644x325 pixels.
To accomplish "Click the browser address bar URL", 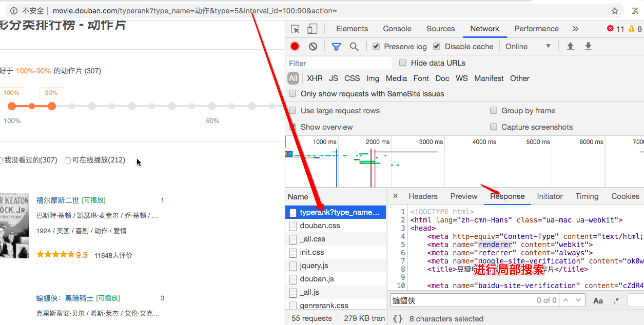I will 195,11.
